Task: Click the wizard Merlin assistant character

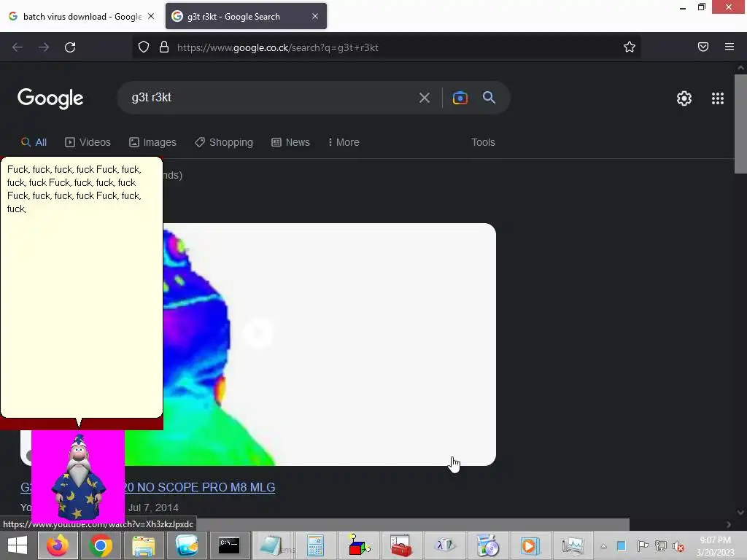Action: pos(79,477)
